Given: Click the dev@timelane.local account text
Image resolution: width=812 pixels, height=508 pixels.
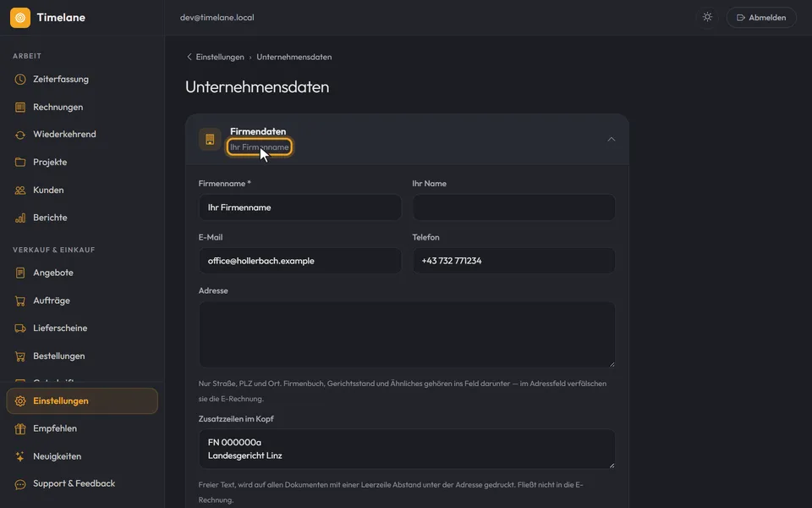Looking at the screenshot, I should [217, 18].
